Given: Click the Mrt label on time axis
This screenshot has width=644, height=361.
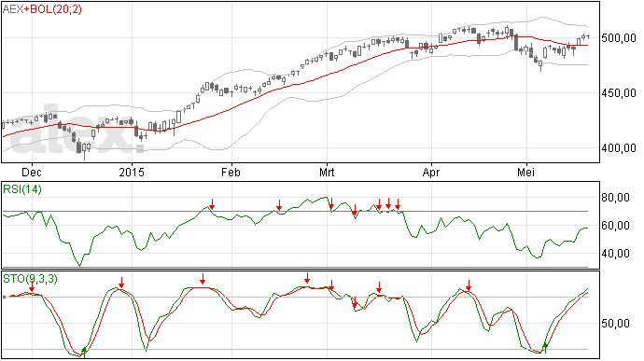Looking at the screenshot, I should (327, 172).
